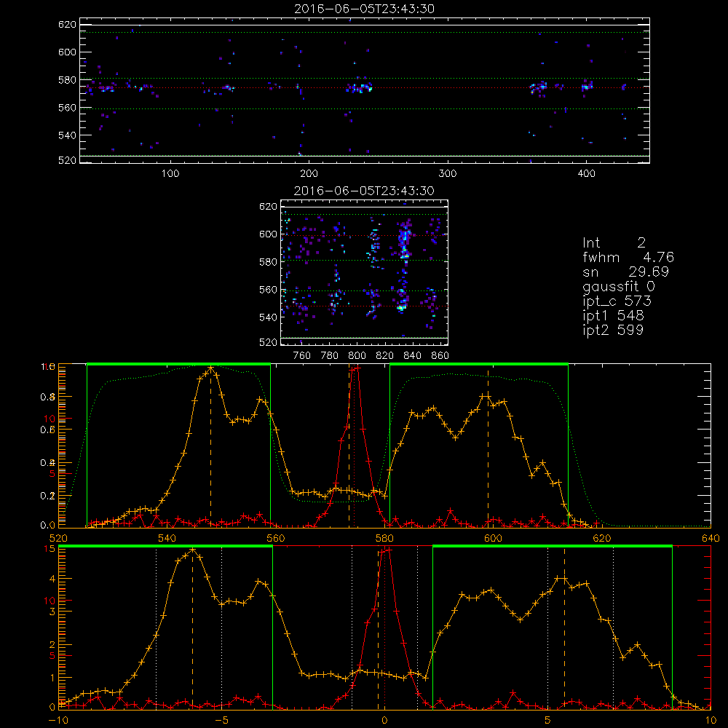
Task: Click the left thick green bar atop the upper profile plot
Action: (x=179, y=364)
